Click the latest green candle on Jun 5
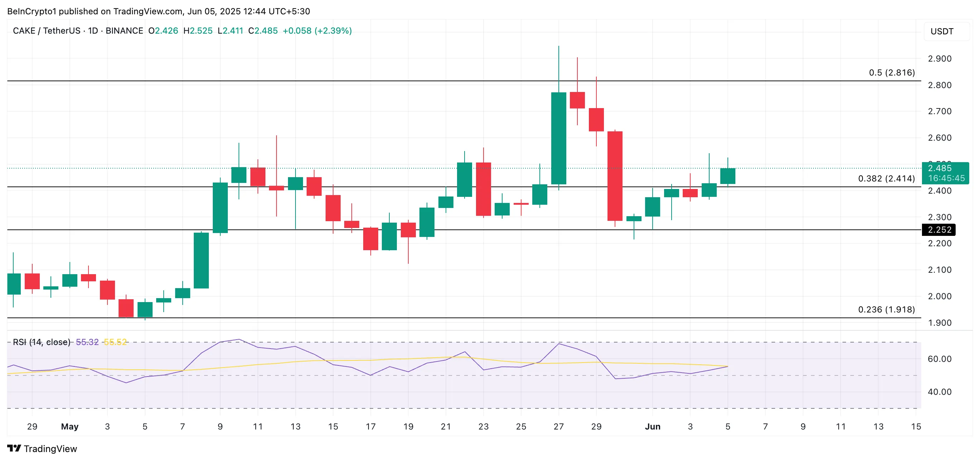The width and height of the screenshot is (980, 461). [727, 176]
